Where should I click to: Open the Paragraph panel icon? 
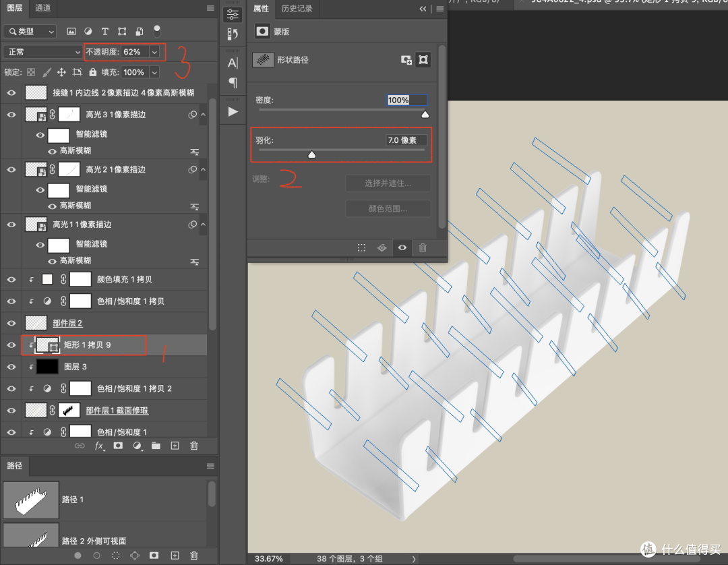(x=233, y=83)
